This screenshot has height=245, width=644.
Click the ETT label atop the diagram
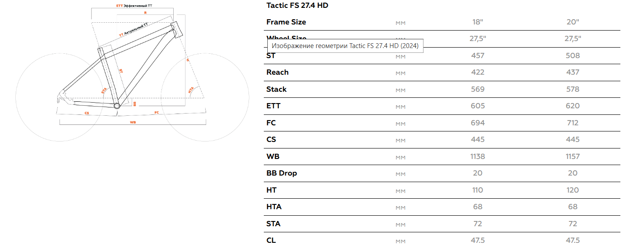(x=119, y=6)
